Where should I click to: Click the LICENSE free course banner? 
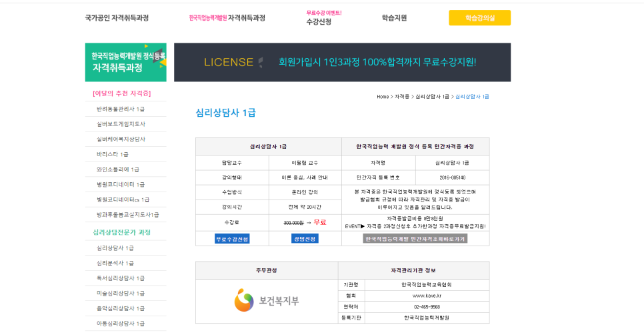[342, 62]
